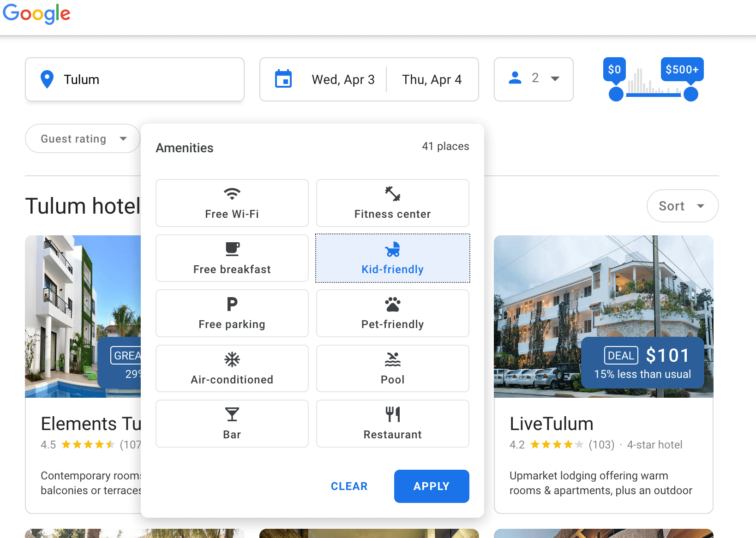756x538 pixels.
Task: Click the Google logo
Action: click(36, 14)
